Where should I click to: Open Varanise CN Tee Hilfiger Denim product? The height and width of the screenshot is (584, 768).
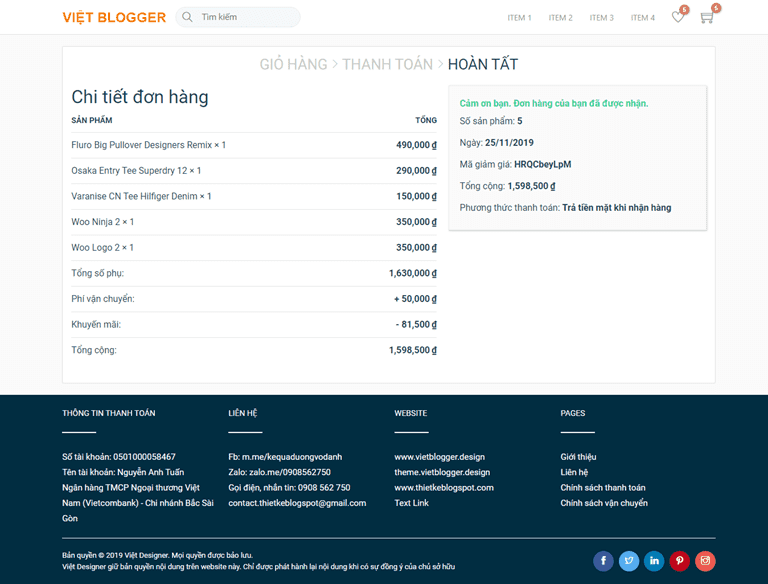[141, 196]
